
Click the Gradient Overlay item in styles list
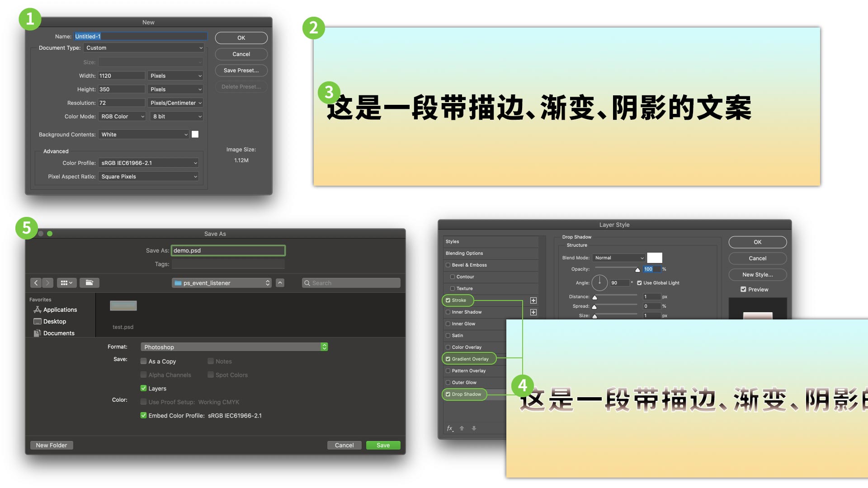pos(470,358)
